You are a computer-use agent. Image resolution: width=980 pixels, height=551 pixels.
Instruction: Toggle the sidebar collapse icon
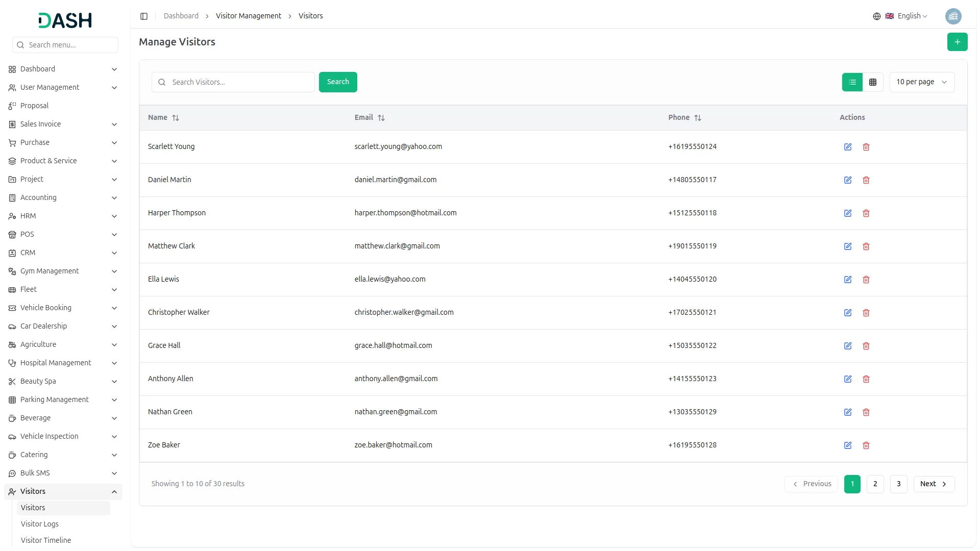[x=144, y=16]
